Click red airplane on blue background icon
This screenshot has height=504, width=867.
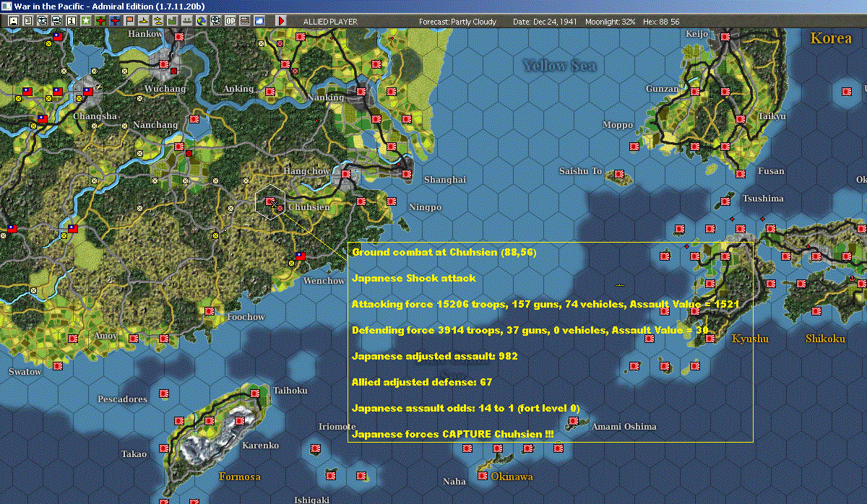click(115, 21)
